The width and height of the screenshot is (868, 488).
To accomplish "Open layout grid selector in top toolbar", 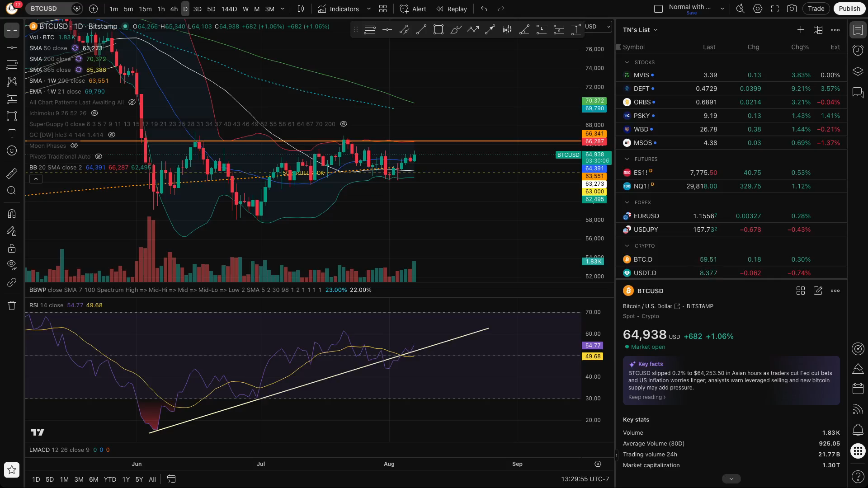I will [x=383, y=9].
